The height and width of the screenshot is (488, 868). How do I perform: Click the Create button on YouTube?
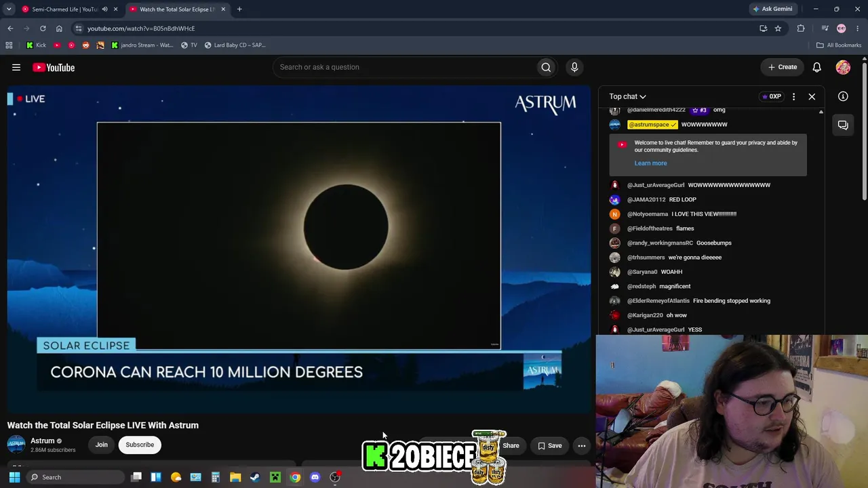tap(783, 67)
